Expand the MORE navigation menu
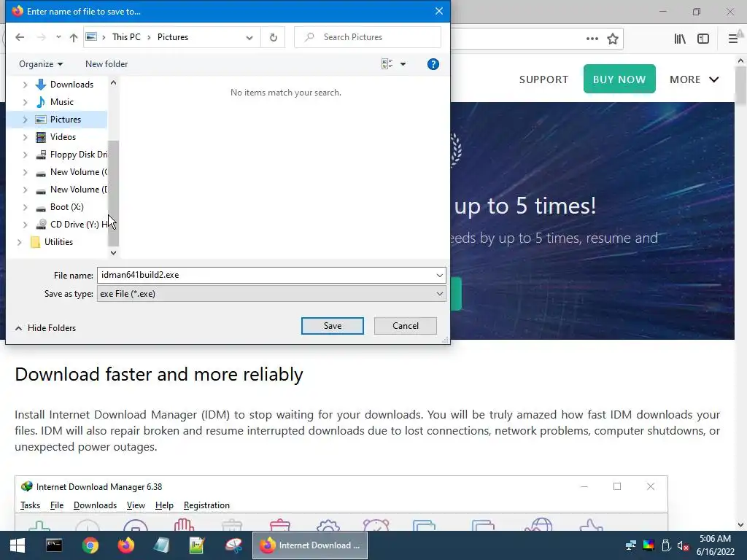Image resolution: width=747 pixels, height=560 pixels. point(694,79)
